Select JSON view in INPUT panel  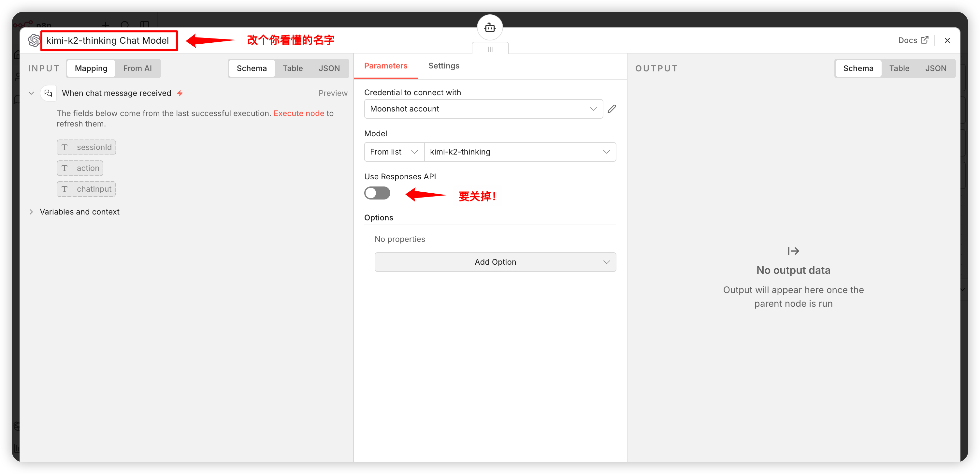coord(329,68)
